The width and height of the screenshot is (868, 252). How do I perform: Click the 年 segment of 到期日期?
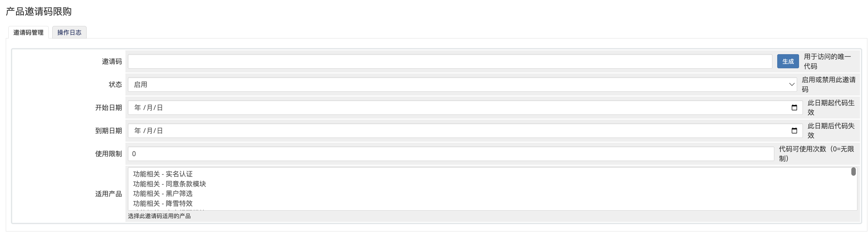point(138,131)
